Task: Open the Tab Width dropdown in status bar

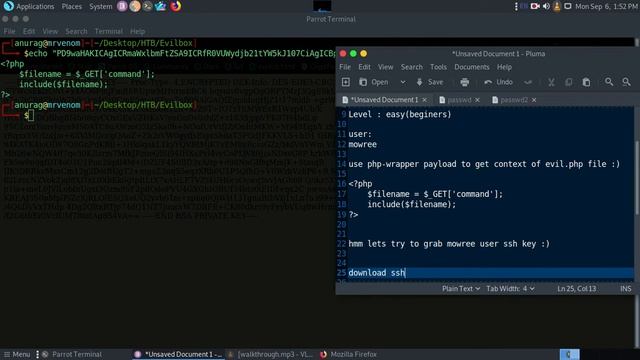Action: 510,289
